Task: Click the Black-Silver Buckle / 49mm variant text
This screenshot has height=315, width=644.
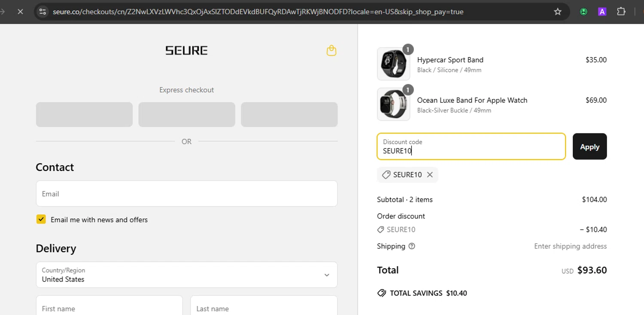Action: [x=454, y=110]
